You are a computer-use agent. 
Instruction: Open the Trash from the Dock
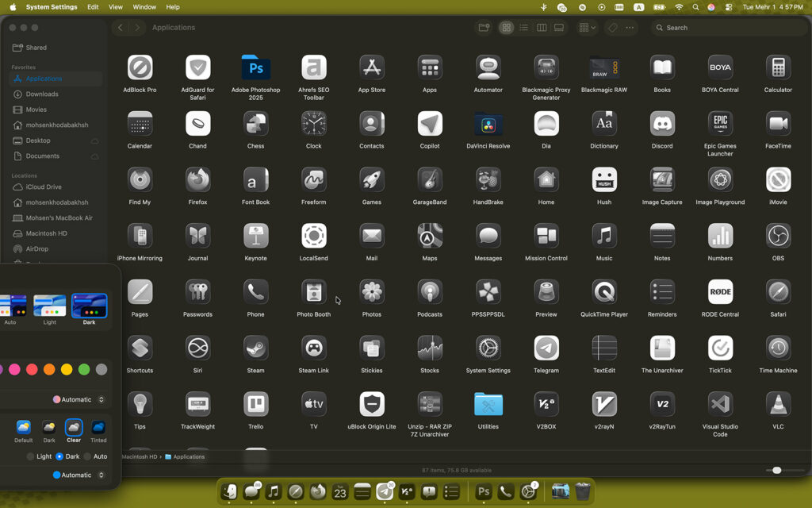pyautogui.click(x=583, y=491)
